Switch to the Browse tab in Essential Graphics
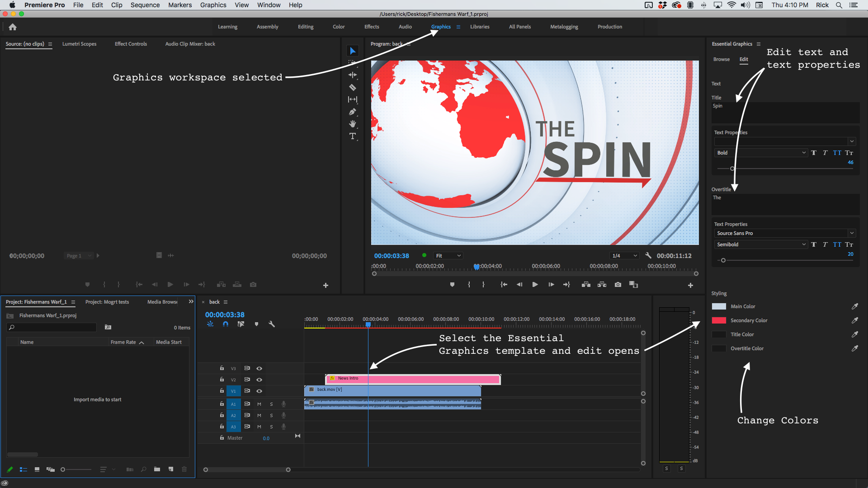The width and height of the screenshot is (868, 488). click(x=721, y=59)
